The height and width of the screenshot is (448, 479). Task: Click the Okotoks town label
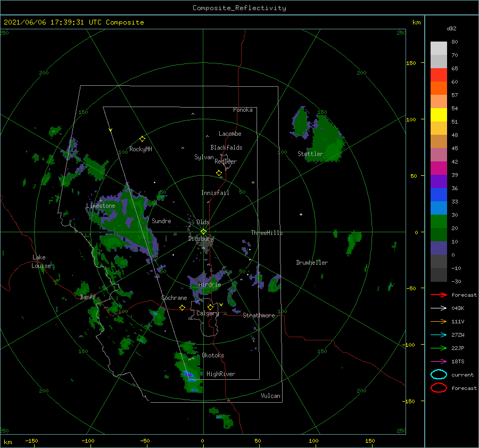pyautogui.click(x=213, y=355)
